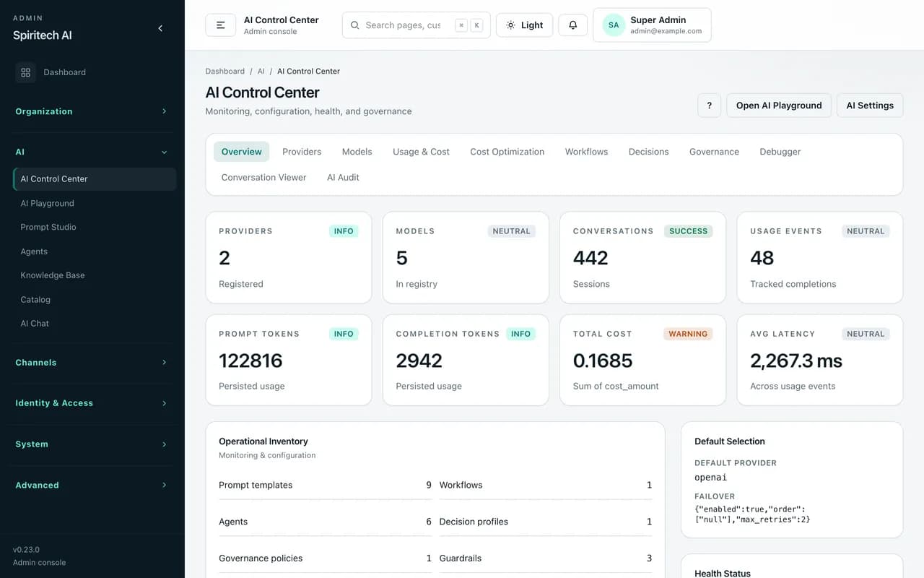
Task: Expand the Organization section
Action: tap(92, 111)
